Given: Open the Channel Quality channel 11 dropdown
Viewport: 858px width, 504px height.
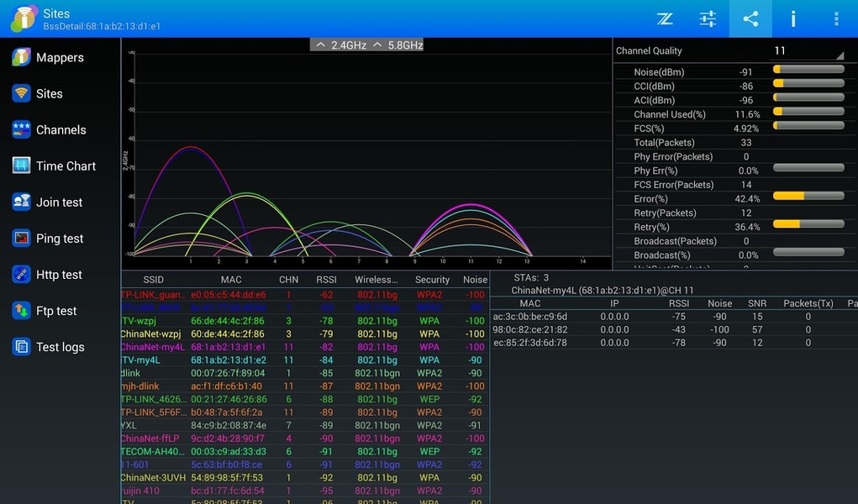Looking at the screenshot, I should (808, 51).
